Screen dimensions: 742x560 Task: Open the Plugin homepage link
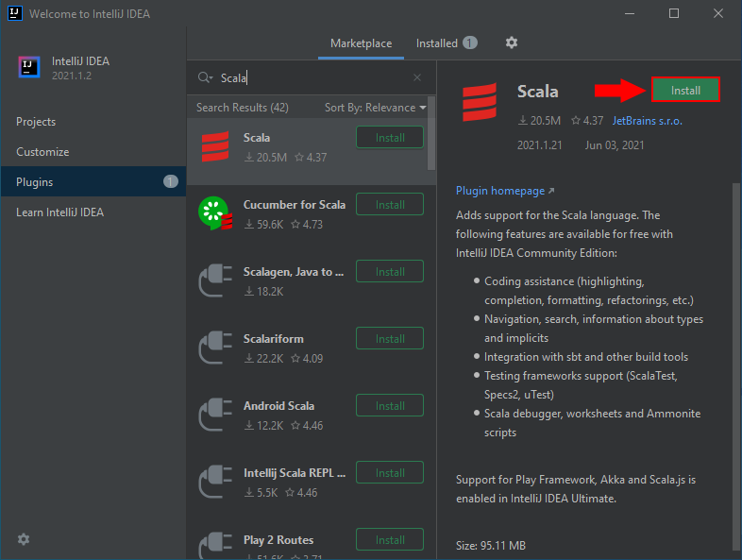pyautogui.click(x=505, y=191)
